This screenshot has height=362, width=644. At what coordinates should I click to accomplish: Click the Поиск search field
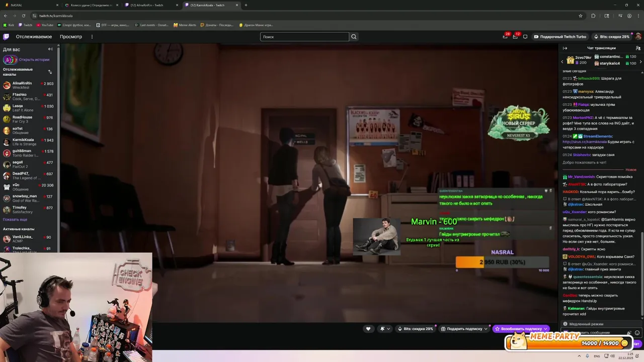[x=304, y=37]
